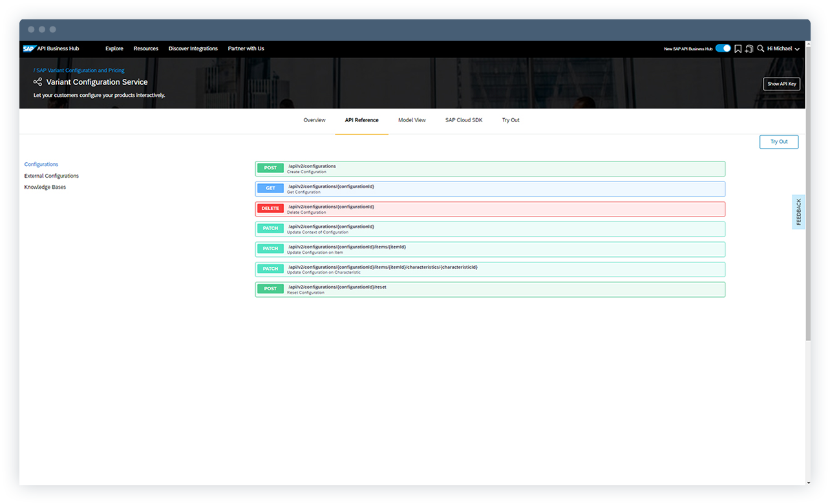This screenshot has width=830, height=504.
Task: Click the share icon beside Variant Configuration Service
Action: [x=37, y=81]
